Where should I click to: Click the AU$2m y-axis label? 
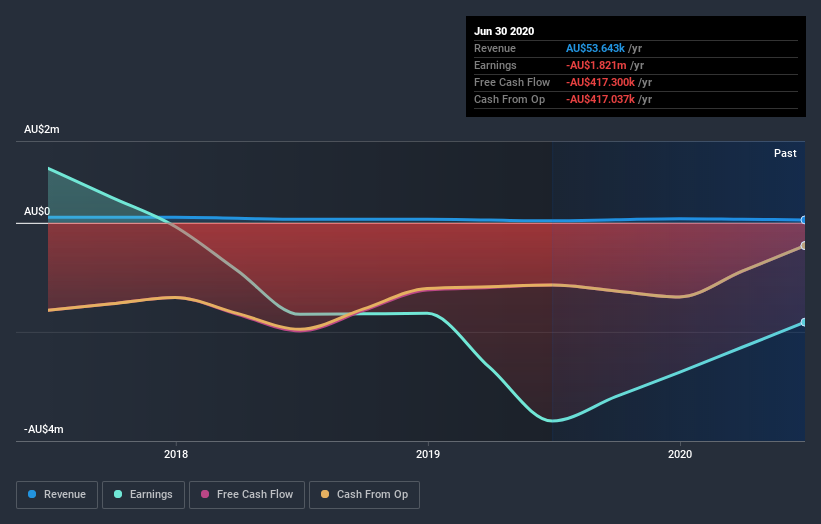[x=41, y=129]
